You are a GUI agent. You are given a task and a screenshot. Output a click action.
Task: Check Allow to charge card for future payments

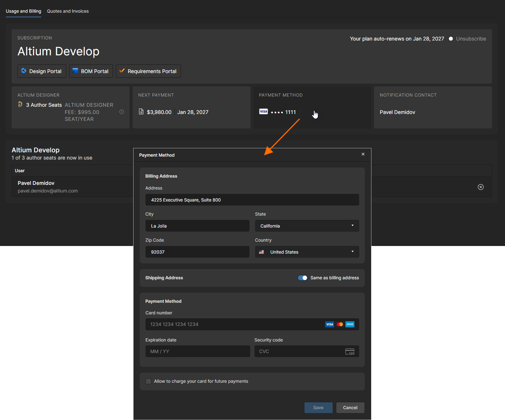click(148, 381)
